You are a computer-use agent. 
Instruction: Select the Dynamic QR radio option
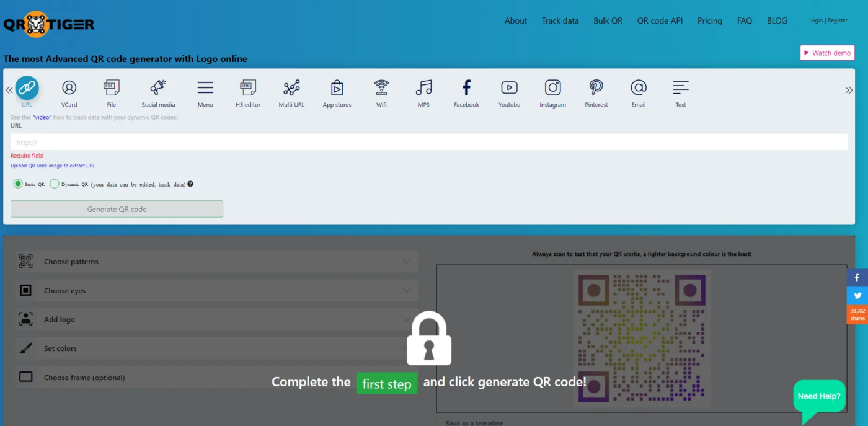(x=55, y=184)
